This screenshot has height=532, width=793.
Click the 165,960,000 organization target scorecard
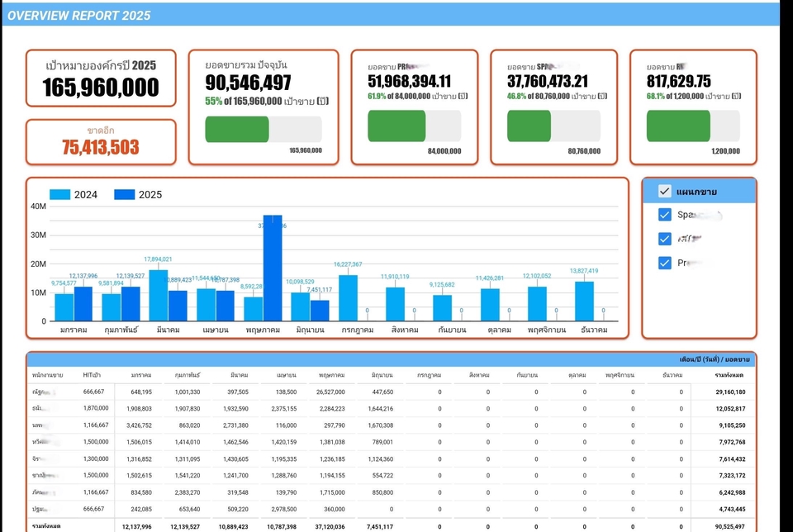click(x=101, y=78)
